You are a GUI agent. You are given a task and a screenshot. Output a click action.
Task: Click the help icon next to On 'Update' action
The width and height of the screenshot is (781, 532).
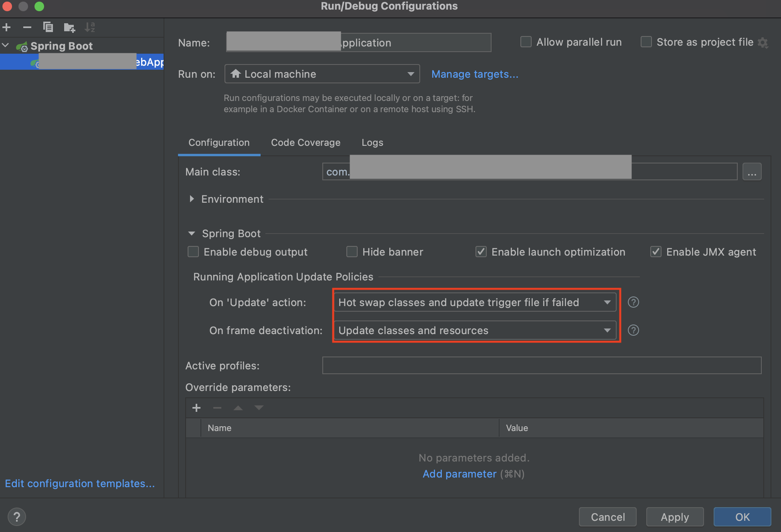pyautogui.click(x=633, y=302)
